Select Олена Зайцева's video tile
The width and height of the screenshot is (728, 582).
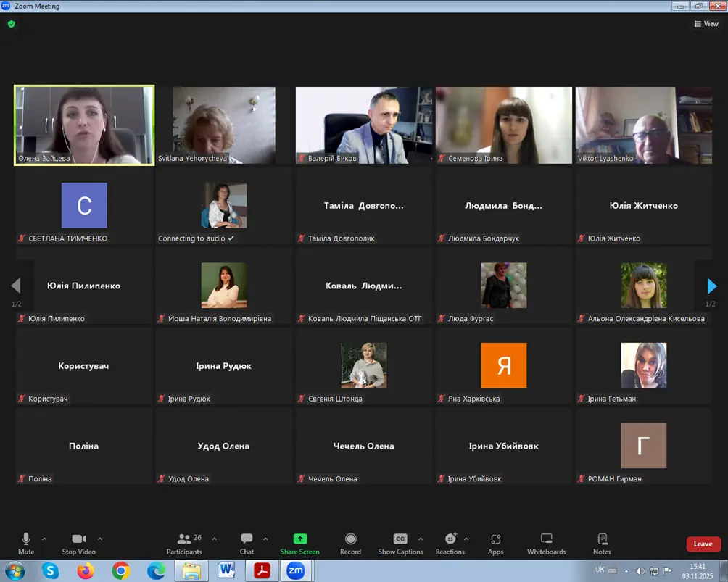point(84,125)
